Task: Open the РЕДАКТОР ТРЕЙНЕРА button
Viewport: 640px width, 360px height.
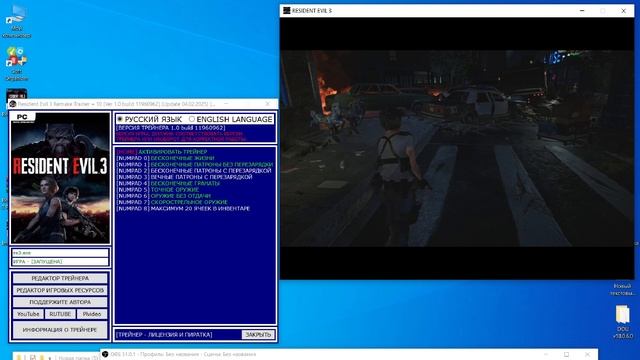Action: point(60,278)
